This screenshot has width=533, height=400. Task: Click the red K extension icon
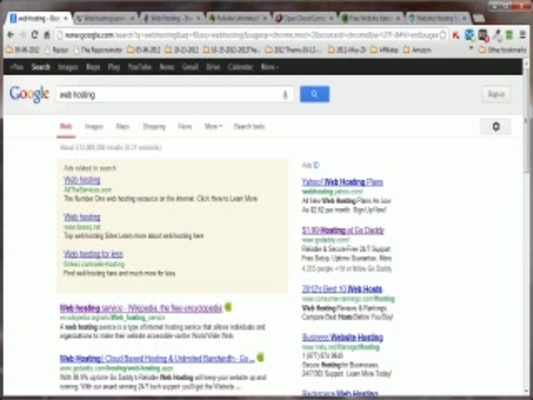click(x=456, y=35)
